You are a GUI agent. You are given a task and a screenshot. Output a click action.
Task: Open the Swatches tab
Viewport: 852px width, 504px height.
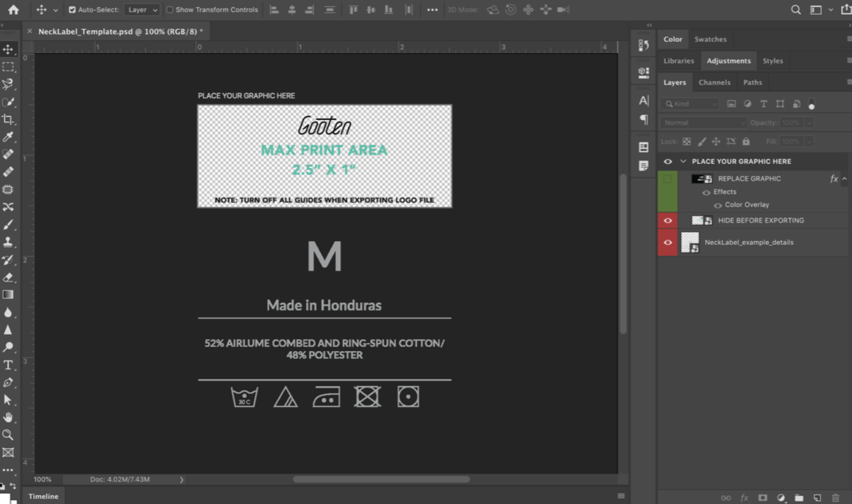[x=710, y=39]
